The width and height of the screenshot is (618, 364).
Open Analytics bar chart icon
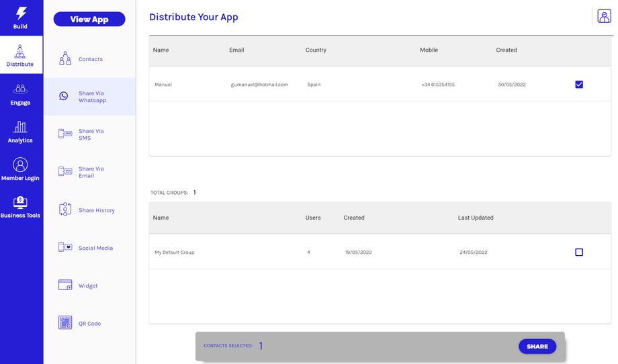tap(20, 127)
